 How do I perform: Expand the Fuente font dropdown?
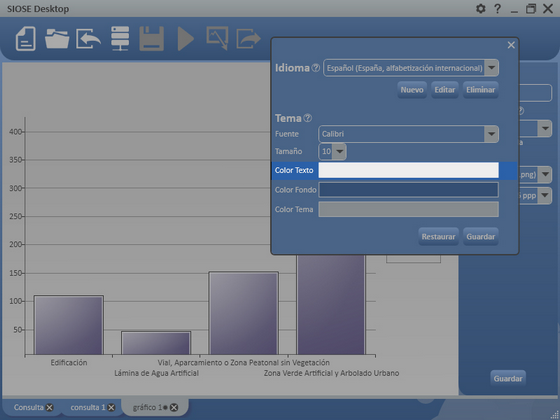coord(491,134)
